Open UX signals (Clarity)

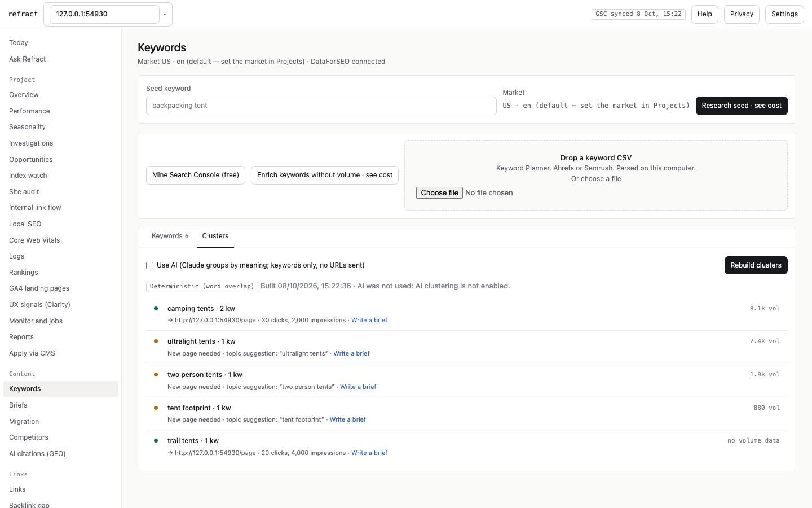[60, 305]
